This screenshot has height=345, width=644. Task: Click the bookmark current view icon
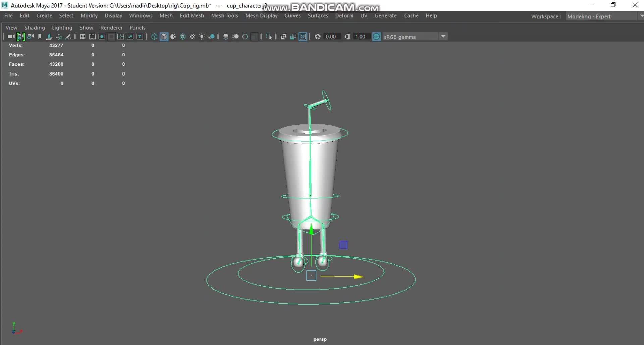(x=40, y=37)
